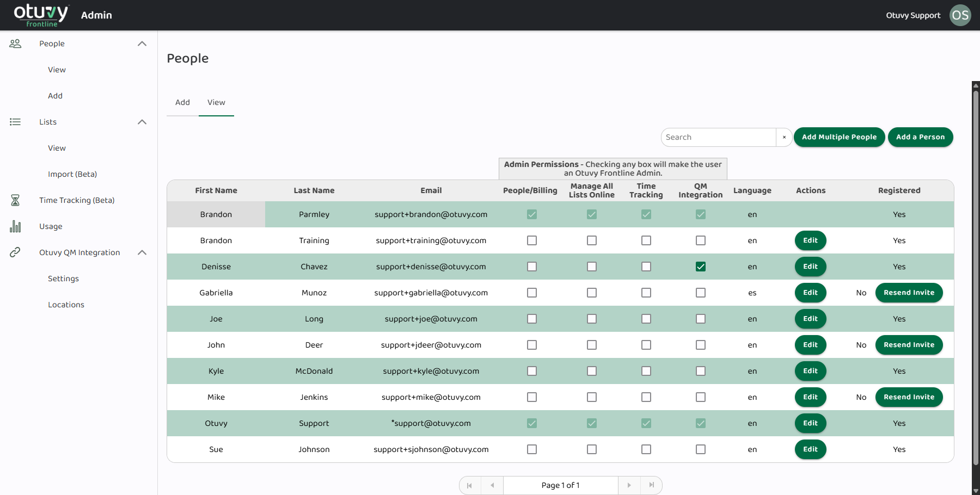
Task: Click Add a Person button
Action: pyautogui.click(x=920, y=137)
